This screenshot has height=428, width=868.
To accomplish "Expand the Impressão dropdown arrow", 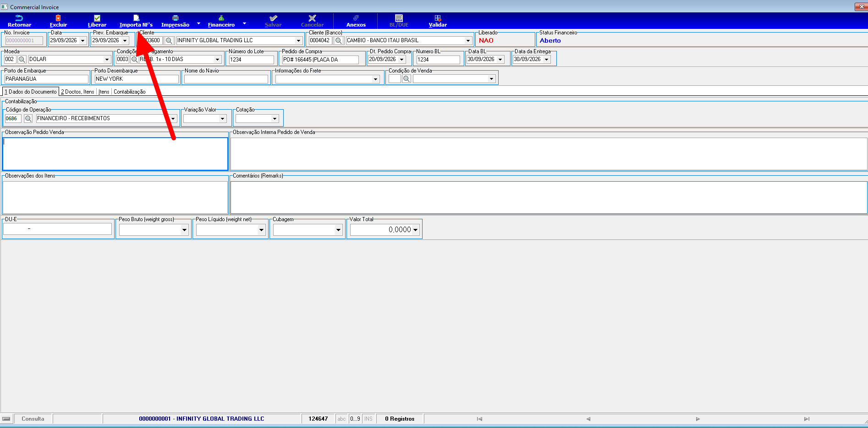I will [198, 23].
